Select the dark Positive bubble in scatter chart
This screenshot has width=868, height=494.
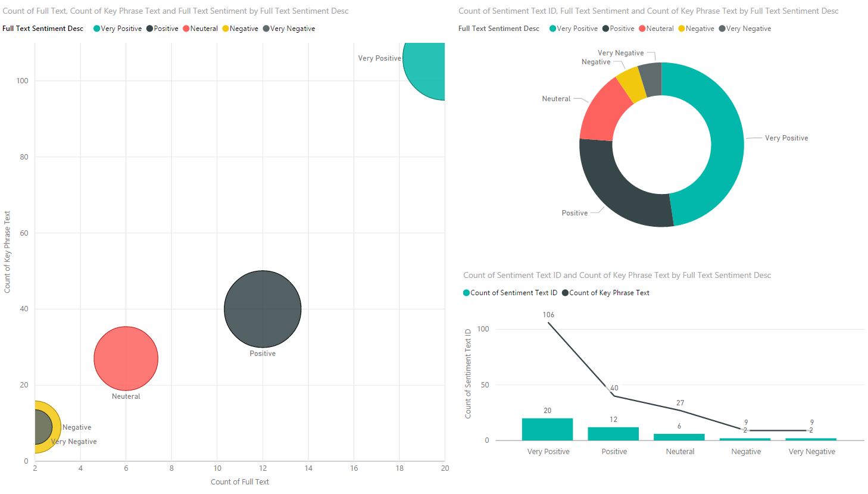263,309
